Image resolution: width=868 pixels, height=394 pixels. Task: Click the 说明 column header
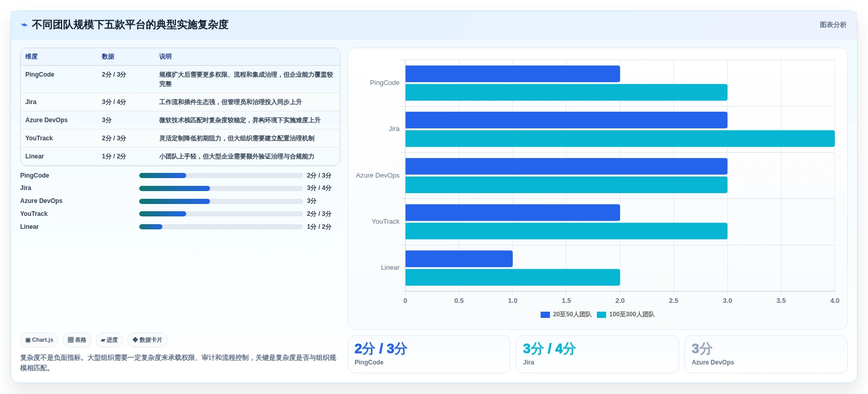166,57
